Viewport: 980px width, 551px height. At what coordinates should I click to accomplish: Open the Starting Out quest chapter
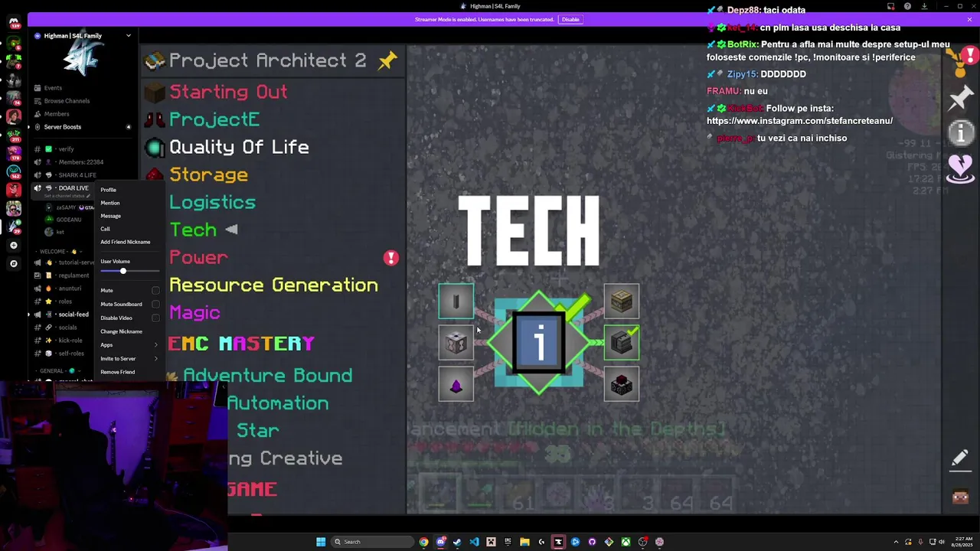(228, 92)
